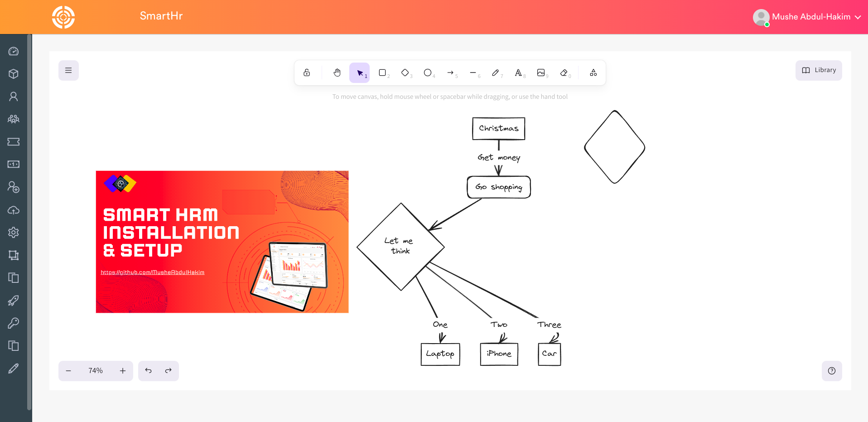Select the Text tool
The image size is (868, 422).
518,73
